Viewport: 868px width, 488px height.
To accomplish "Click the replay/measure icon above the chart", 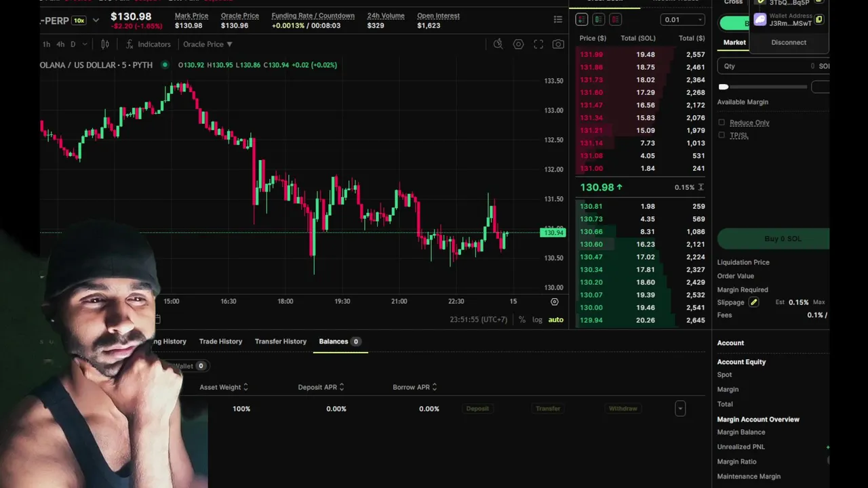I will [498, 44].
